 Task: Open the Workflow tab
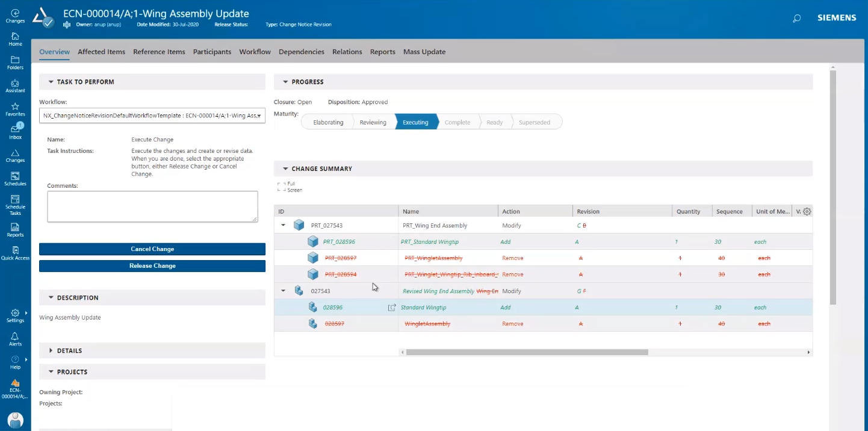(255, 52)
